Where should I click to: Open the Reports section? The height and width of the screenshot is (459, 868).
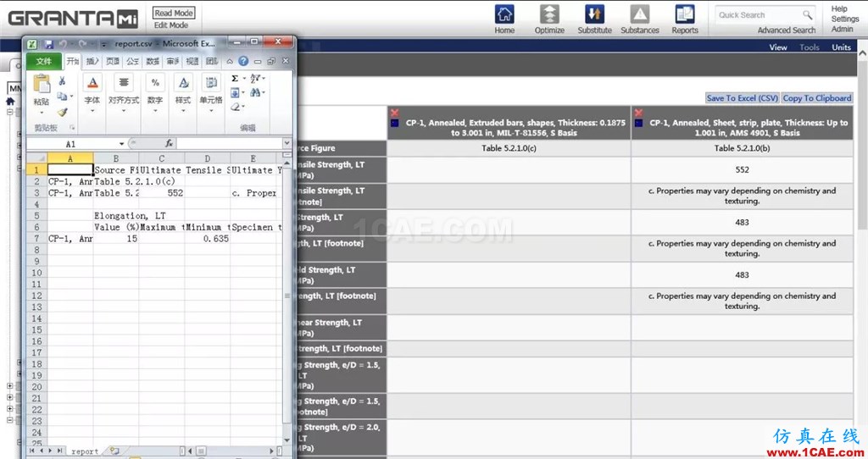685,14
